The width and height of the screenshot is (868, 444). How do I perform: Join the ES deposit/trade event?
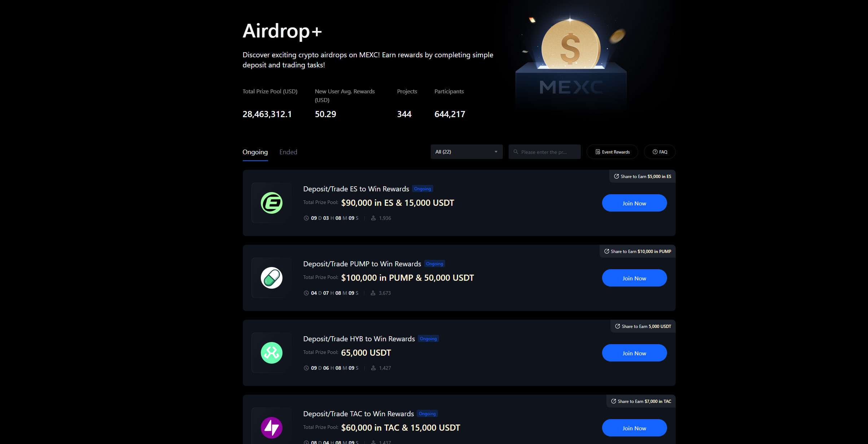click(x=634, y=203)
